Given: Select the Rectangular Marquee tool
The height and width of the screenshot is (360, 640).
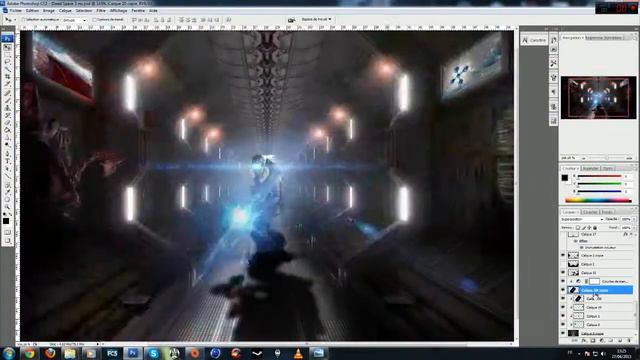Looking at the screenshot, I should click(x=8, y=54).
